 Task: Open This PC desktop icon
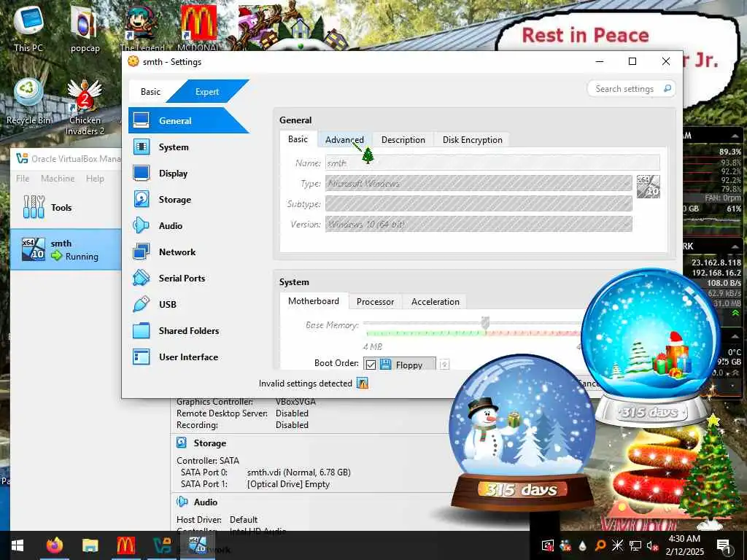[x=28, y=28]
